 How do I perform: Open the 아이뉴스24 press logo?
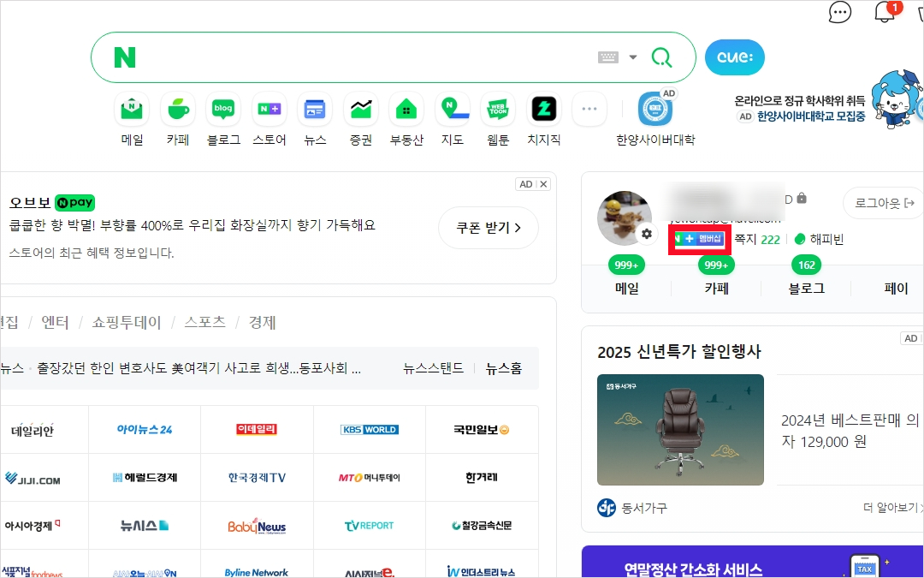click(145, 429)
